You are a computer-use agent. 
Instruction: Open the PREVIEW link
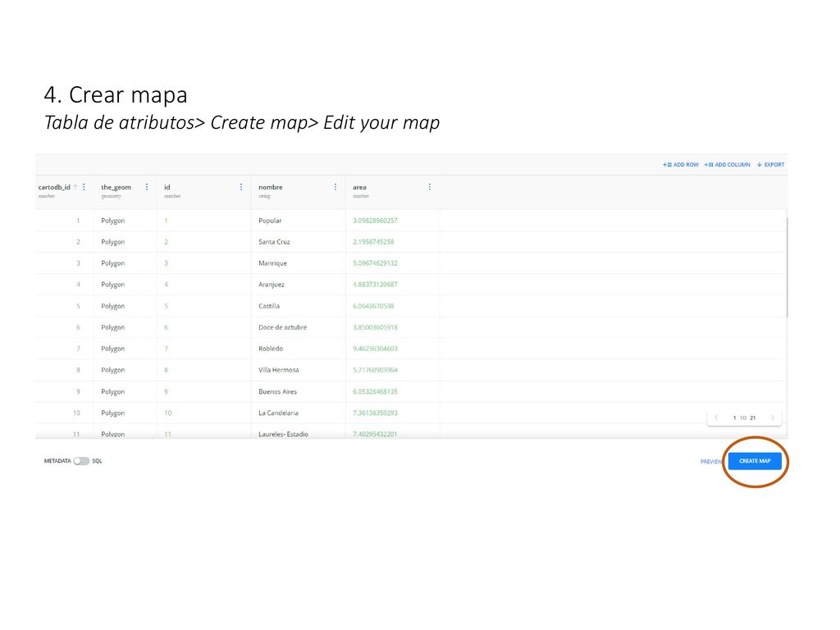[x=711, y=461]
